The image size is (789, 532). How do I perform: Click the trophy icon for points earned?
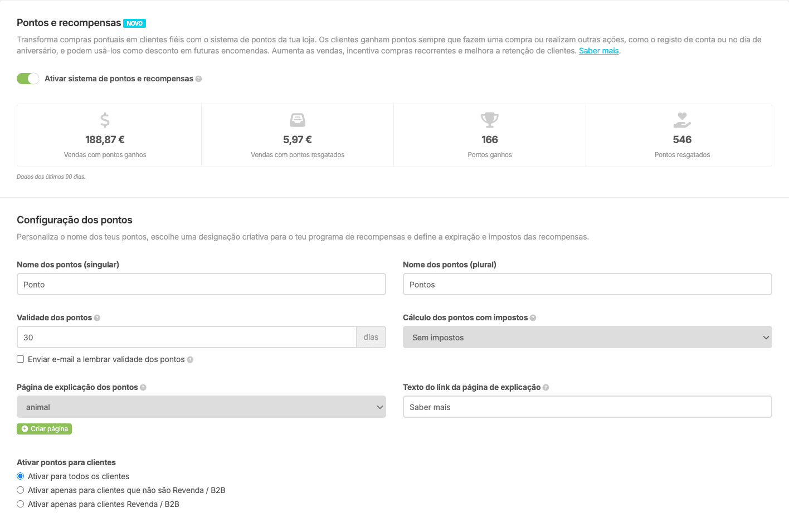(x=490, y=120)
